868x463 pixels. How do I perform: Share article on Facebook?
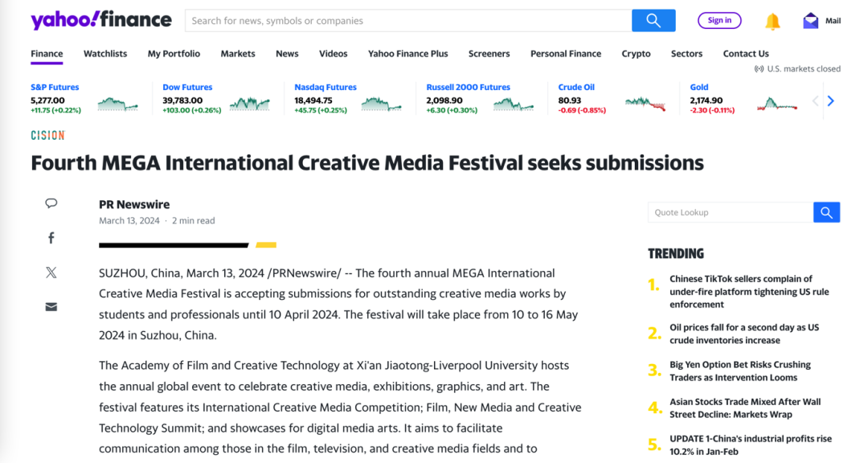(x=51, y=238)
